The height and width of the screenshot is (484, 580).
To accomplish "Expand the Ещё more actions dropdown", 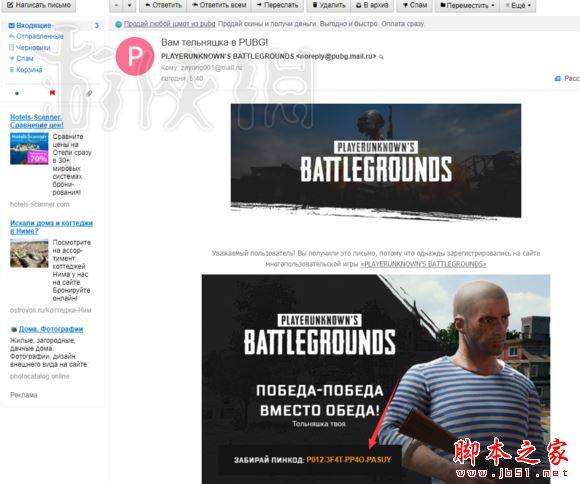I will pos(518,5).
